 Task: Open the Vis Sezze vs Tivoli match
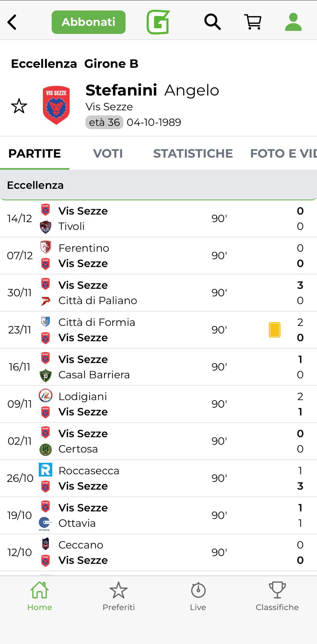(x=158, y=218)
